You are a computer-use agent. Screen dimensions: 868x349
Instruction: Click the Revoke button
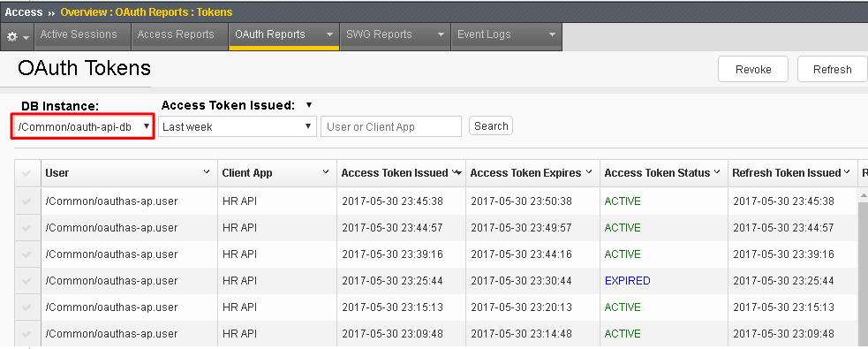pyautogui.click(x=753, y=69)
